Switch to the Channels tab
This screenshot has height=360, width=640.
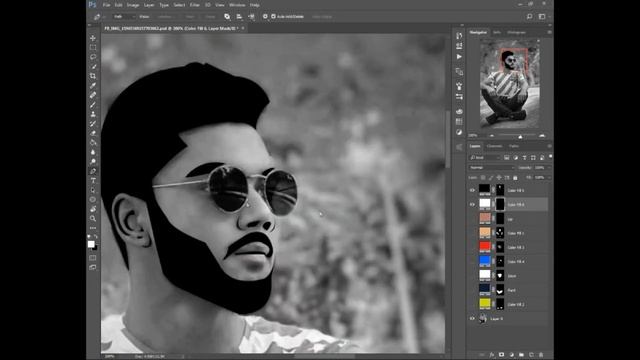click(494, 146)
